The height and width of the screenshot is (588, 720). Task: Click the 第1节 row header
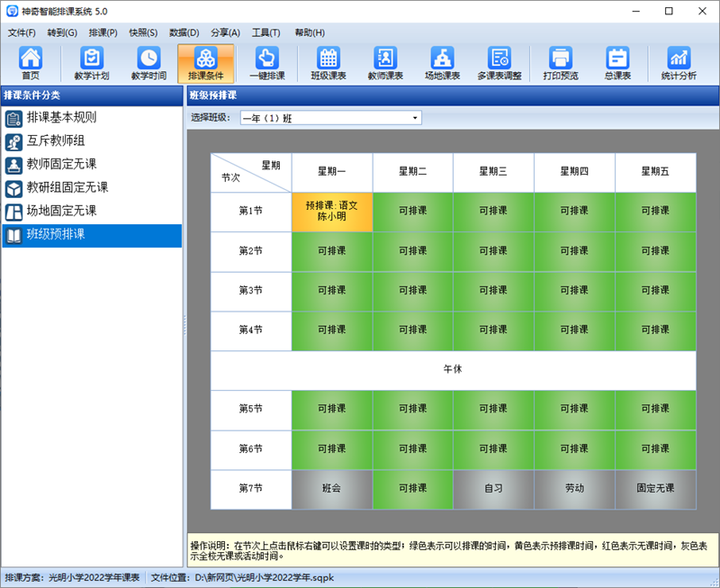pyautogui.click(x=251, y=212)
